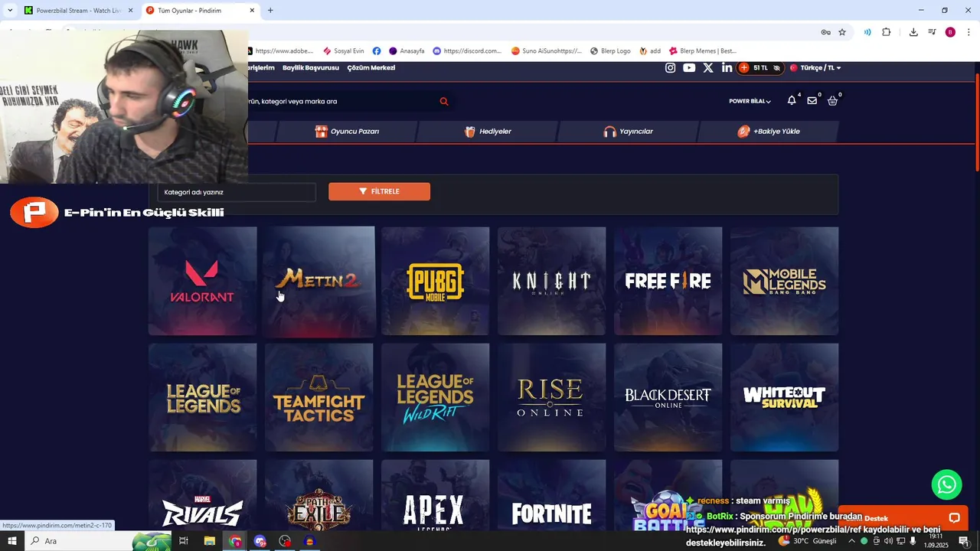Open the Teamfight Tactics card

coord(319,397)
